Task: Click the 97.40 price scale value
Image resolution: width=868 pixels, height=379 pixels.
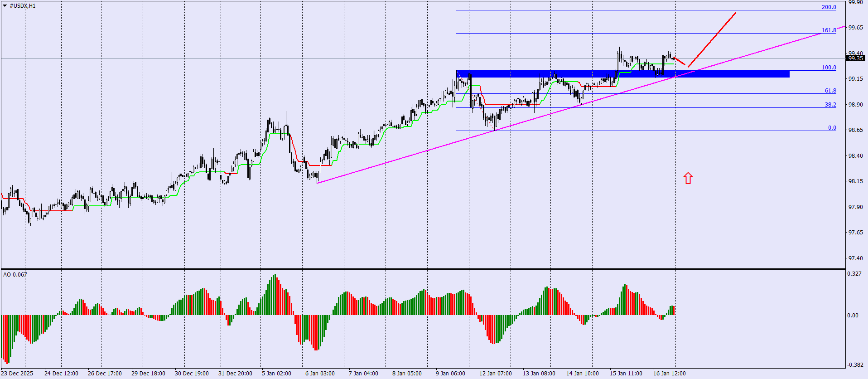Action: (x=855, y=258)
